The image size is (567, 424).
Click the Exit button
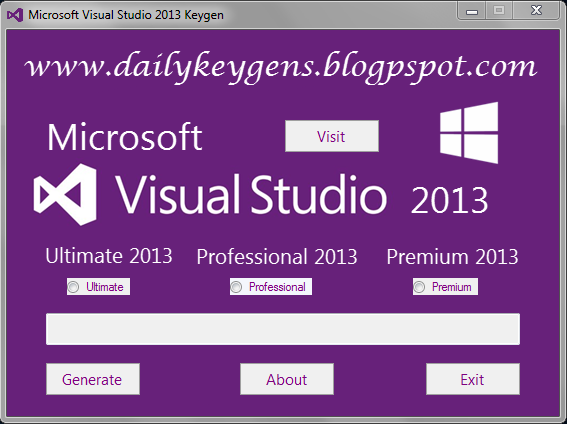click(473, 379)
